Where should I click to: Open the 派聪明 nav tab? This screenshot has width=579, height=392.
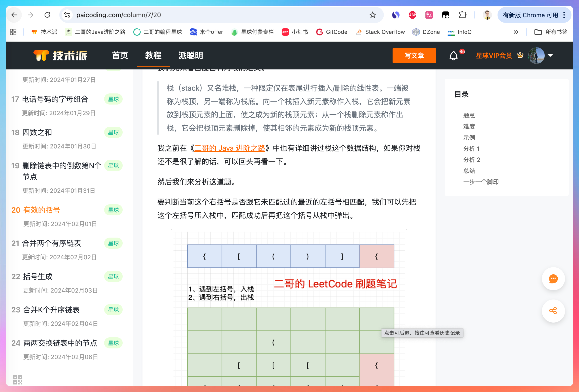click(x=191, y=55)
